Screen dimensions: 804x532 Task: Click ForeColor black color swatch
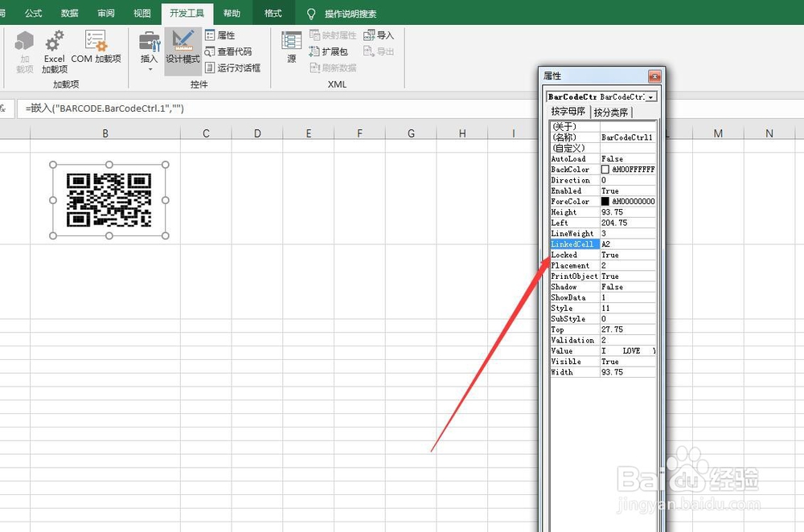tap(605, 202)
